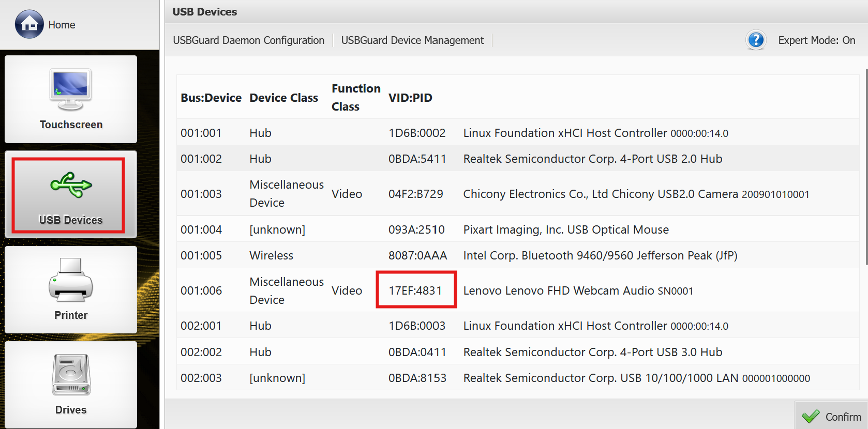The image size is (868, 429).
Task: Click the blue help question mark icon
Action: click(x=756, y=40)
